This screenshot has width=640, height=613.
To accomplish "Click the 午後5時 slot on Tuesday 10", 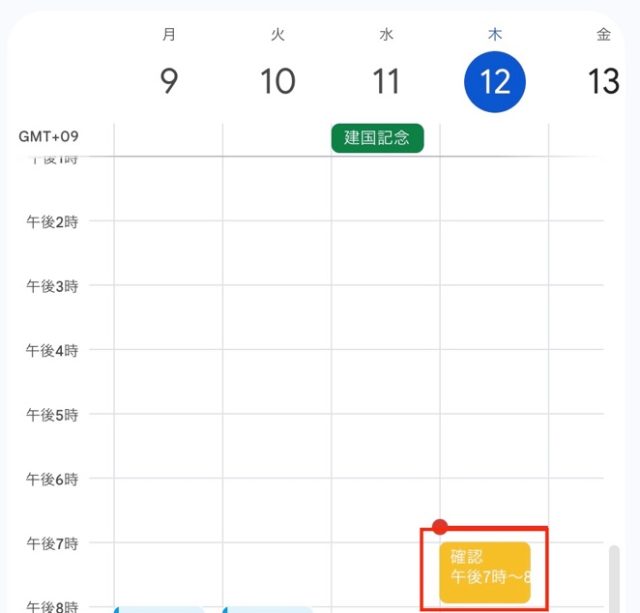I will click(277, 445).
